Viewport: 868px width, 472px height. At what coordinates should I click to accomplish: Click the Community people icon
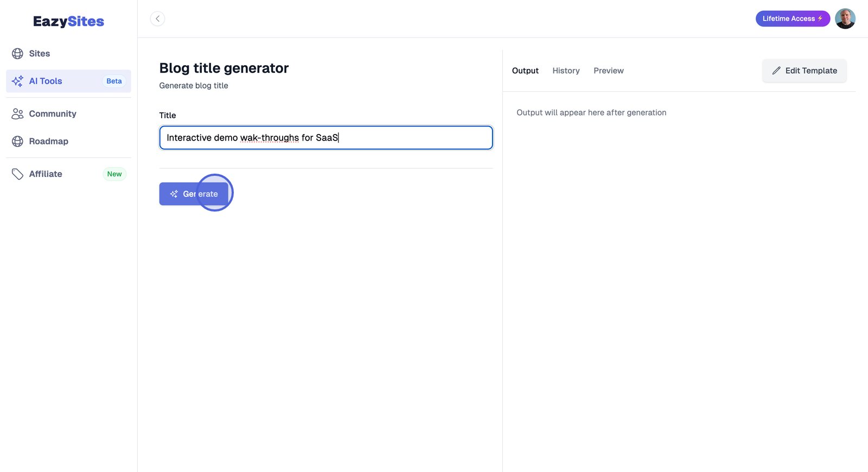coord(17,114)
